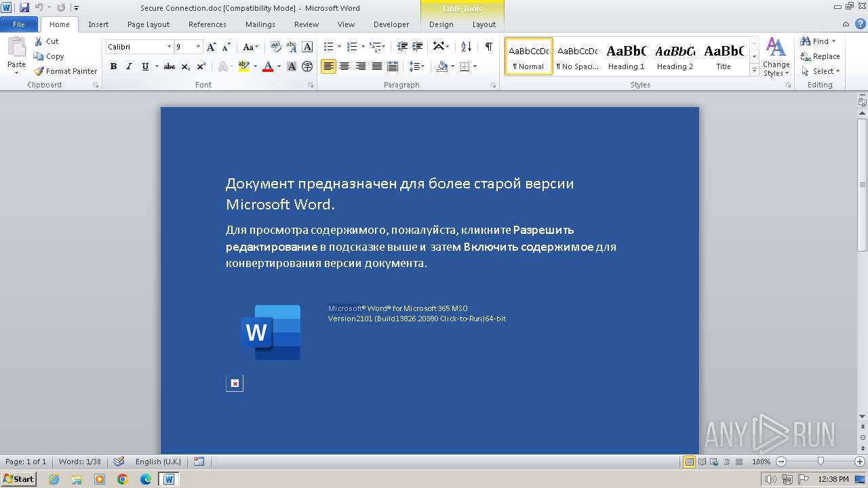Open the font name dropdown
Image resolution: width=868 pixels, height=488 pixels.
pos(169,47)
